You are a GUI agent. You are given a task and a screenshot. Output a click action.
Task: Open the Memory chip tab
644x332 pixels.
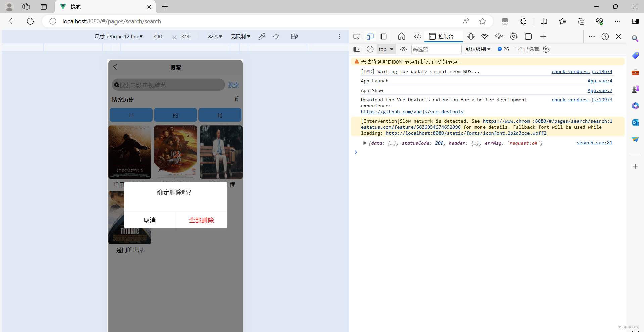pyautogui.click(x=513, y=36)
